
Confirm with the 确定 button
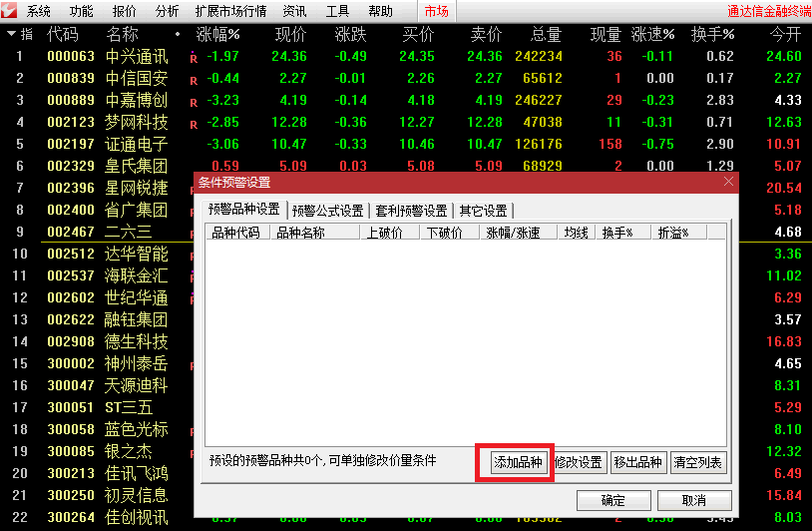pyautogui.click(x=613, y=500)
